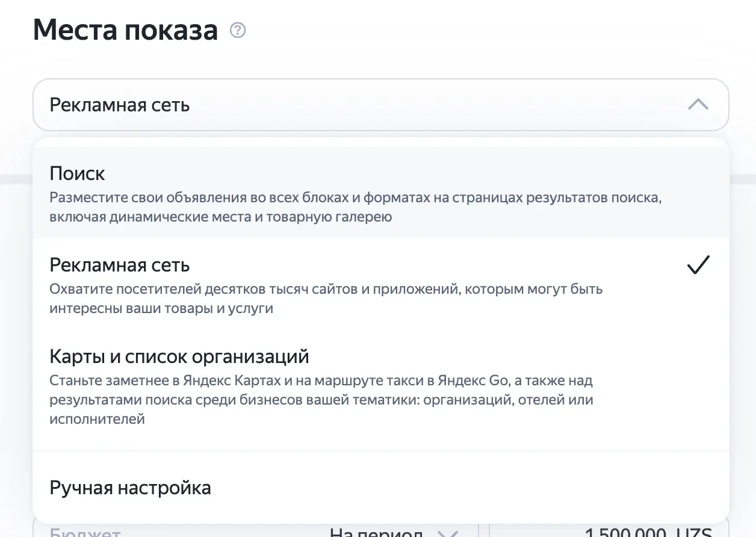Image resolution: width=756 pixels, height=537 pixels.
Task: Choose the checked Рекламная сеть option
Action: point(380,284)
